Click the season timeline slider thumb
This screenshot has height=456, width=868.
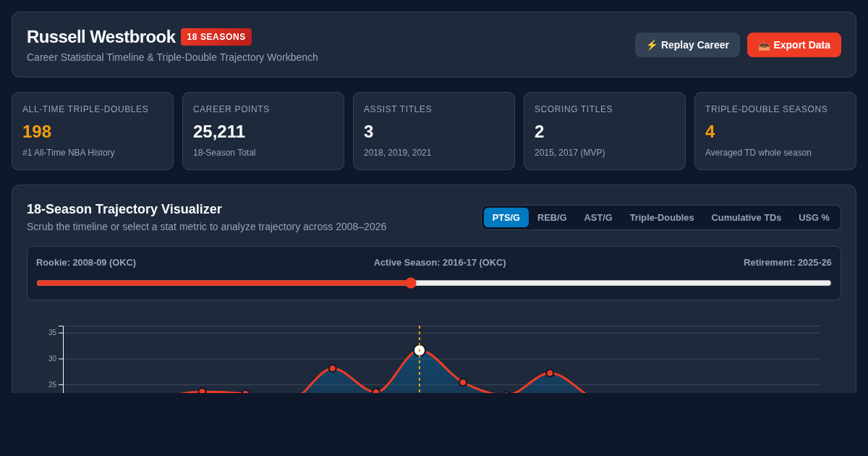(411, 283)
